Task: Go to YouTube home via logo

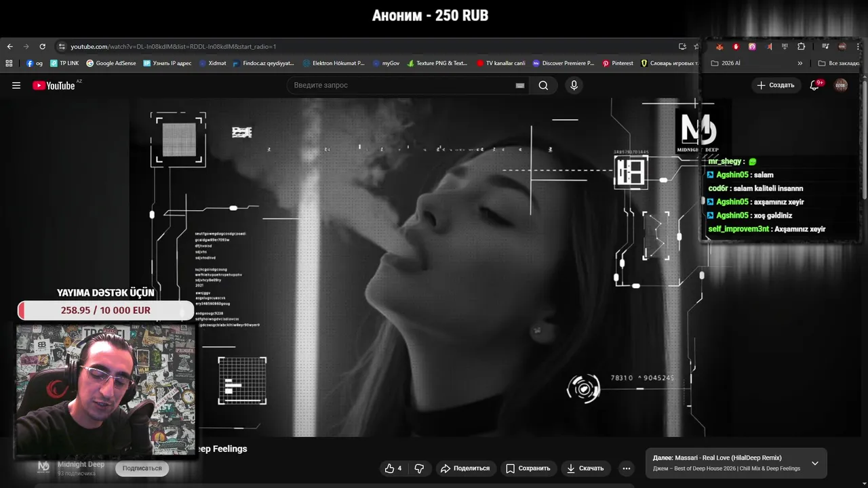Action: (x=54, y=85)
